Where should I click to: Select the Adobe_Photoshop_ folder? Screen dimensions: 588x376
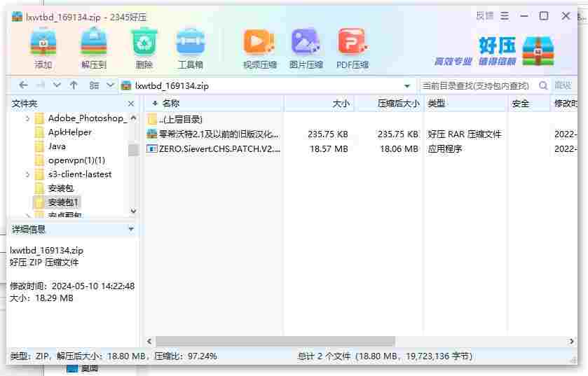coord(87,118)
